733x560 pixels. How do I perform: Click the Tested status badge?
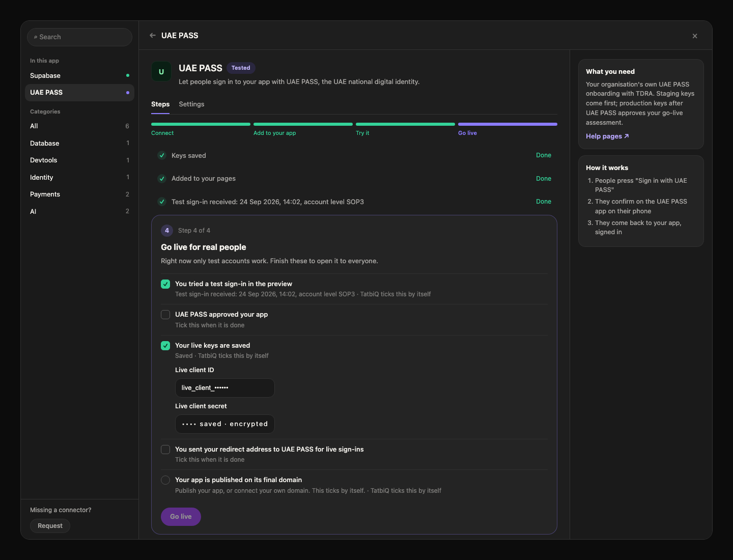coord(241,68)
